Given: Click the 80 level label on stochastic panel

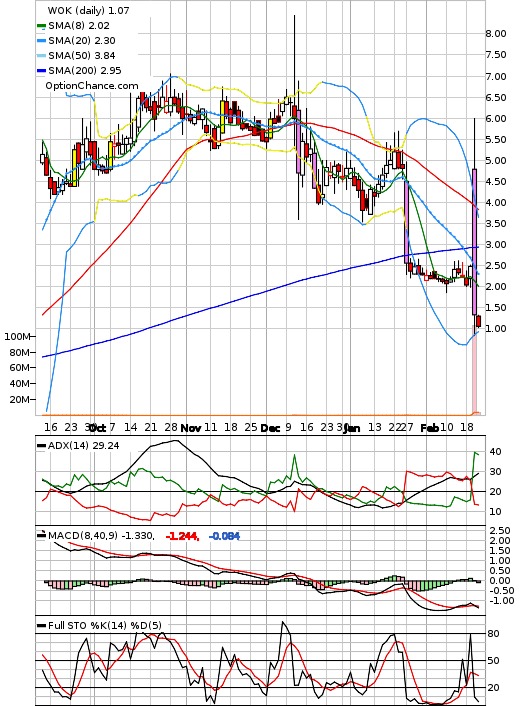Looking at the screenshot, I should click(x=494, y=634).
